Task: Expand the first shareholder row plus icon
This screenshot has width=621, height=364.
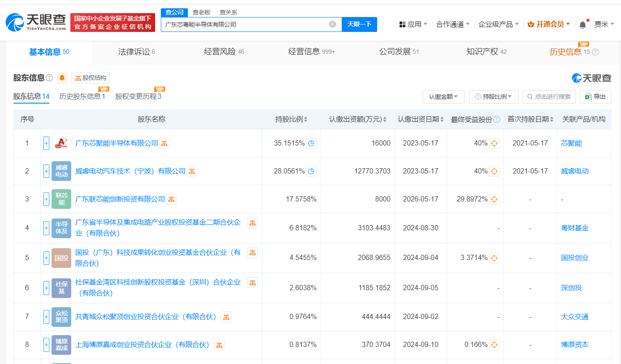Action: (x=46, y=143)
